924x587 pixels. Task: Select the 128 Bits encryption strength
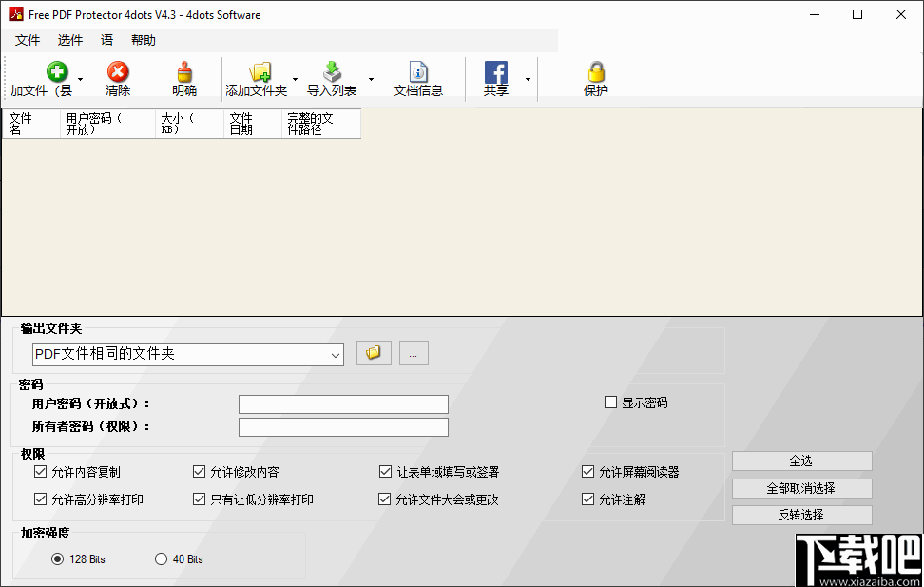point(57,559)
